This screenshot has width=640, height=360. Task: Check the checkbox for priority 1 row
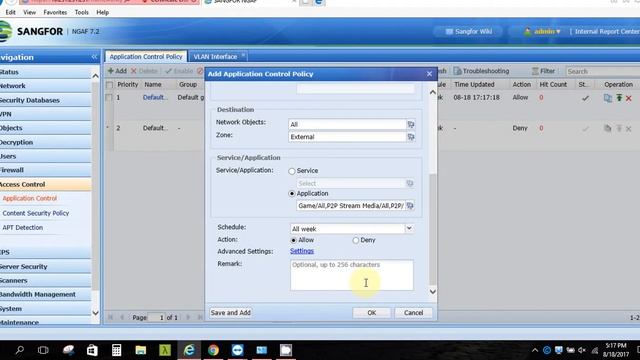[x=109, y=98]
